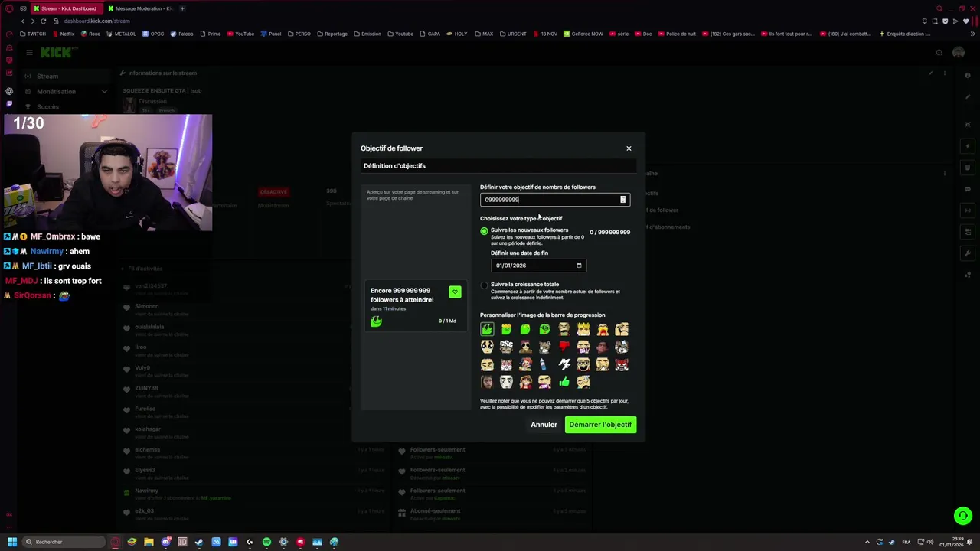The width and height of the screenshot is (980, 551).
Task: Click the browser address bar URL
Action: [96, 21]
